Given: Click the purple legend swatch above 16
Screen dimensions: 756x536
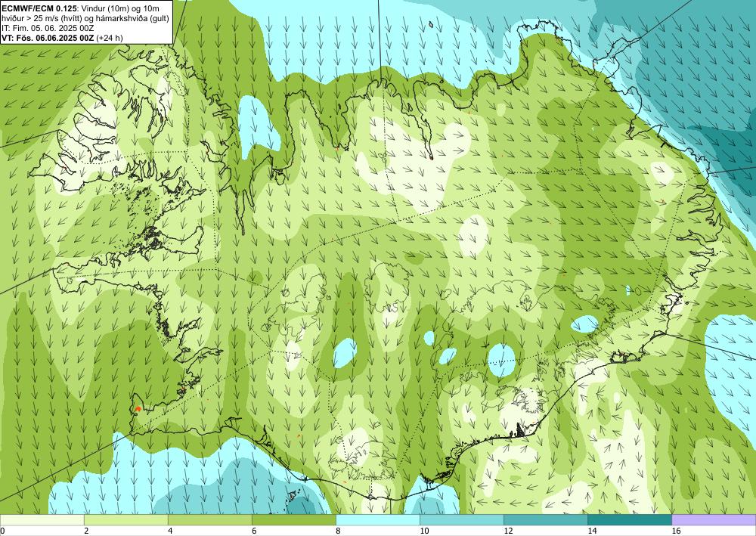Looking at the screenshot, I should point(714,520).
